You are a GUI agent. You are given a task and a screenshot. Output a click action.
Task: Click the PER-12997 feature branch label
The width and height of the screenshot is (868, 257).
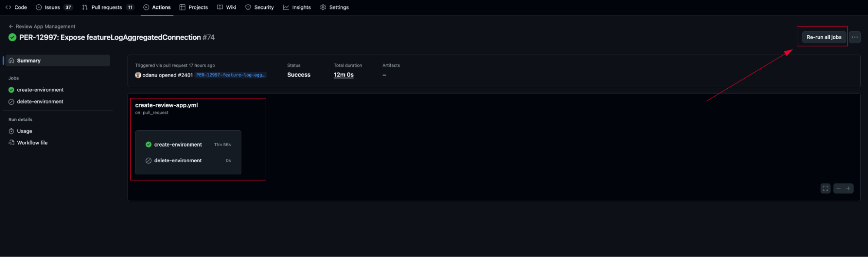(x=230, y=75)
